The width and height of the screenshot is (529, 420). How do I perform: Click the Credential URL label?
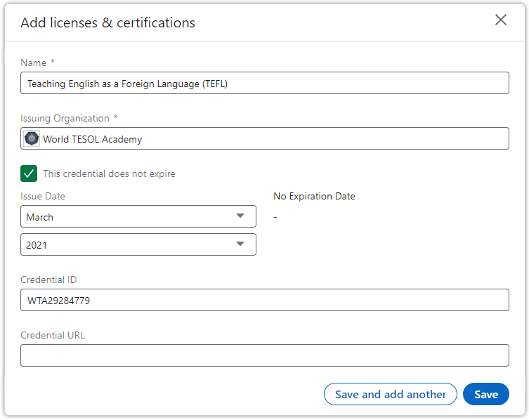tap(53, 335)
